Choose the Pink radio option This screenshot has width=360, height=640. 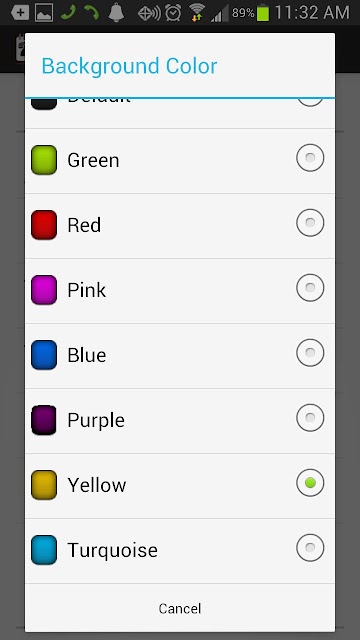click(x=310, y=287)
